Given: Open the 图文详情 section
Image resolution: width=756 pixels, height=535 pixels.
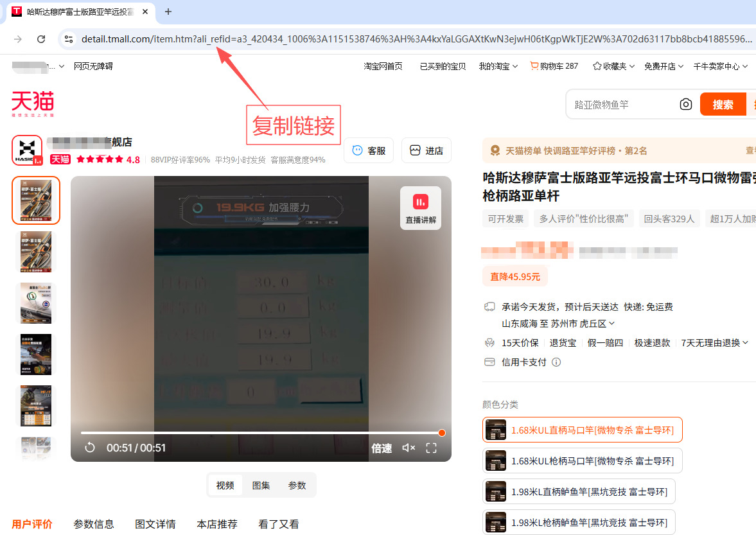Looking at the screenshot, I should [155, 524].
